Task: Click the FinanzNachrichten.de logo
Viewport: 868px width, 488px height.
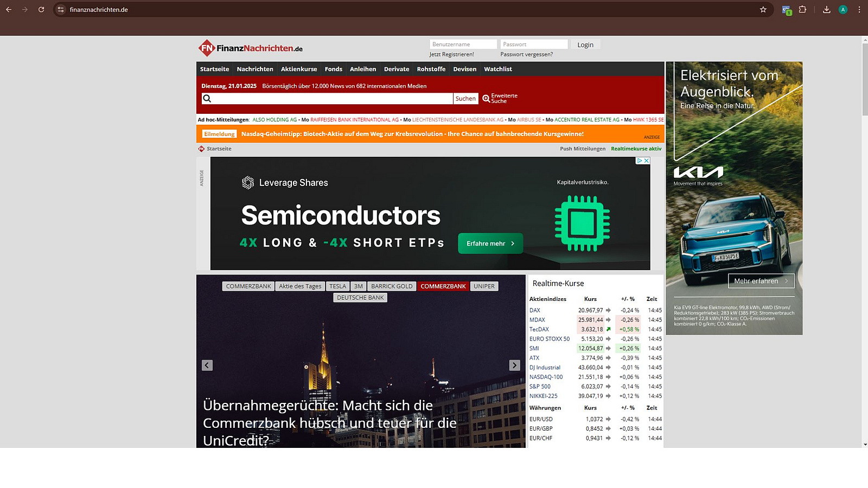Action: tap(251, 48)
